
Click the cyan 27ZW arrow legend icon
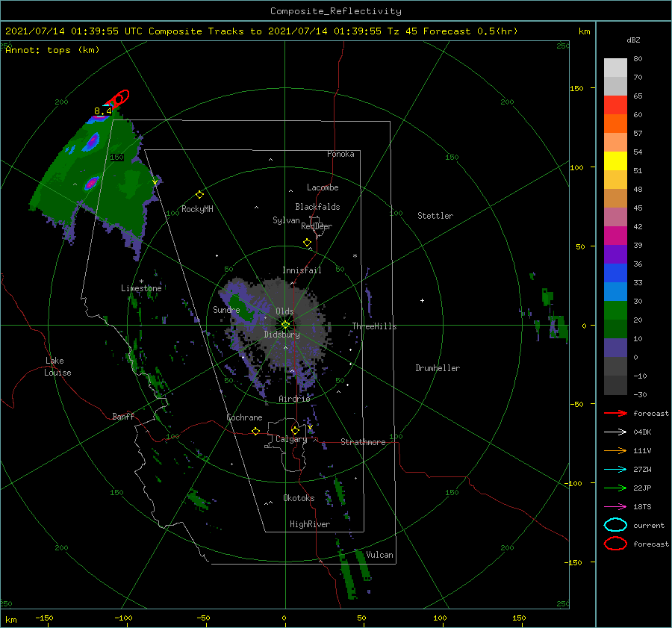point(615,470)
